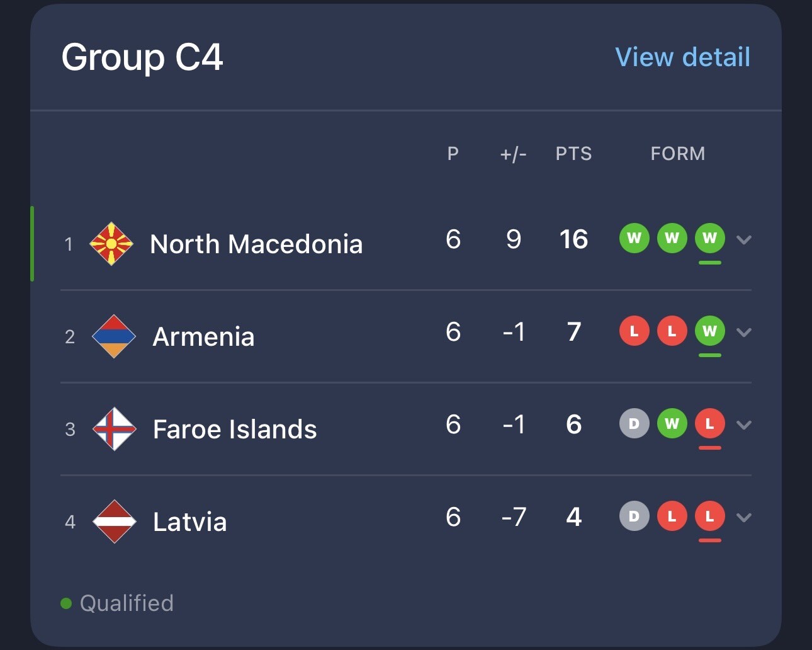Viewport: 812px width, 650px height.
Task: Click the Faroe Islands flag icon
Action: pyautogui.click(x=114, y=429)
